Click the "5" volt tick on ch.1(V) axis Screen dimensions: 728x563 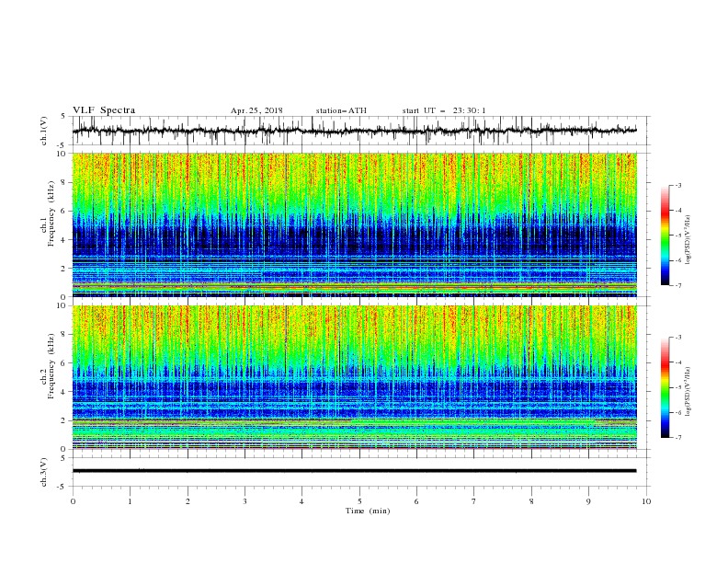(64, 117)
